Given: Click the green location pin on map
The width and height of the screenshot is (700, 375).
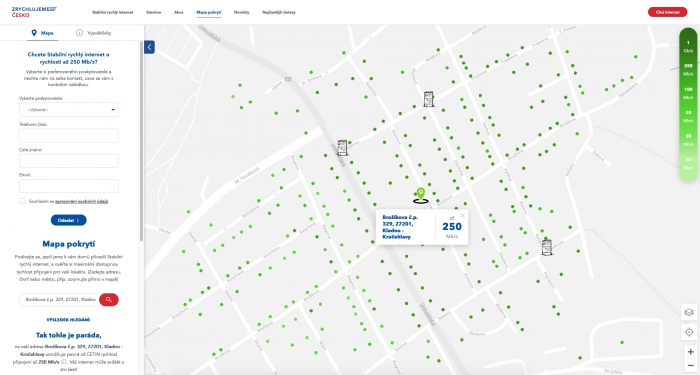Looking at the screenshot, I should (421, 195).
